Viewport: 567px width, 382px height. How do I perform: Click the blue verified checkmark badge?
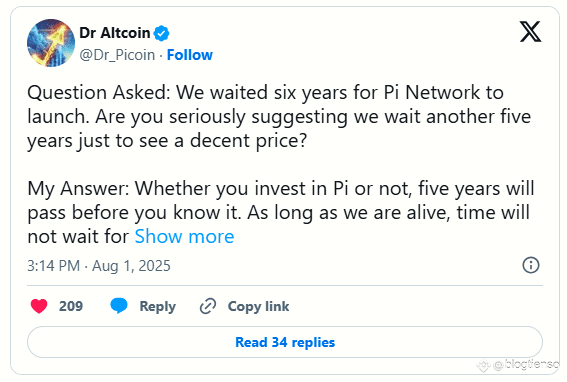161,33
